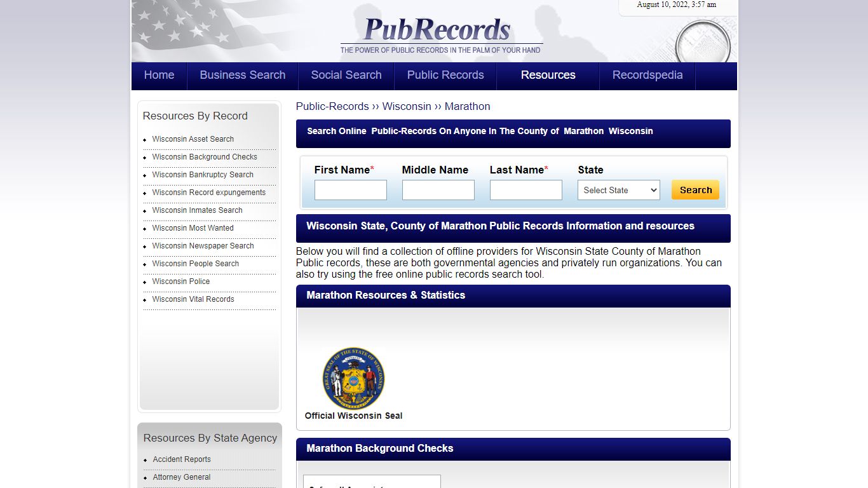Open Attorney General link
Image resolution: width=868 pixels, height=488 pixels.
click(x=182, y=477)
